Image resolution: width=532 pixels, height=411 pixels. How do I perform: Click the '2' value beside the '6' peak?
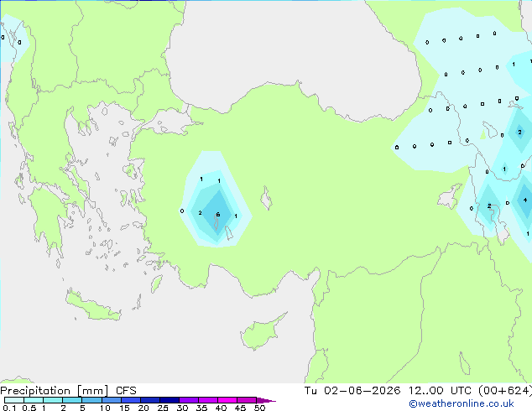pos(201,212)
